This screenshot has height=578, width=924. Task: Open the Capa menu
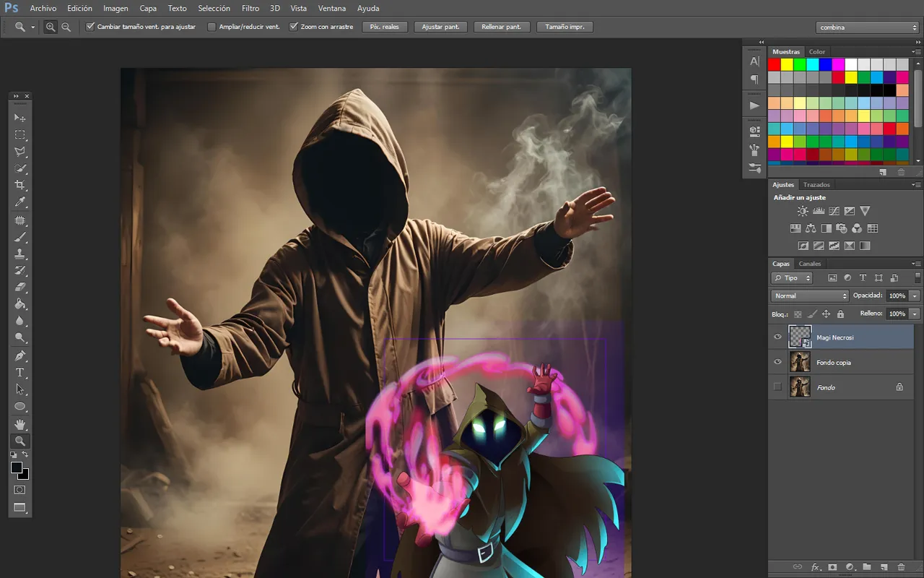(148, 9)
